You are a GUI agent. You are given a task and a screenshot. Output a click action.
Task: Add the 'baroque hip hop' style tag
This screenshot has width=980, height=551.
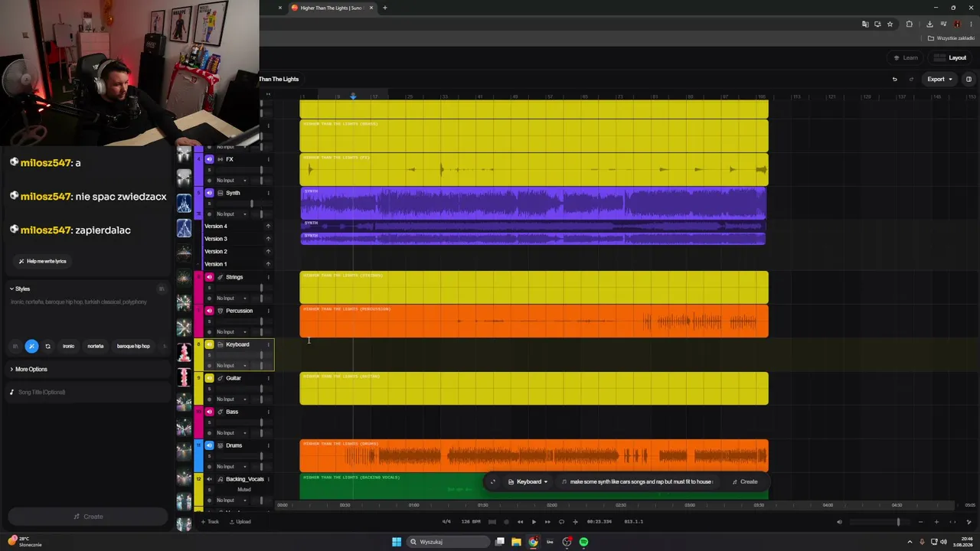pos(133,346)
